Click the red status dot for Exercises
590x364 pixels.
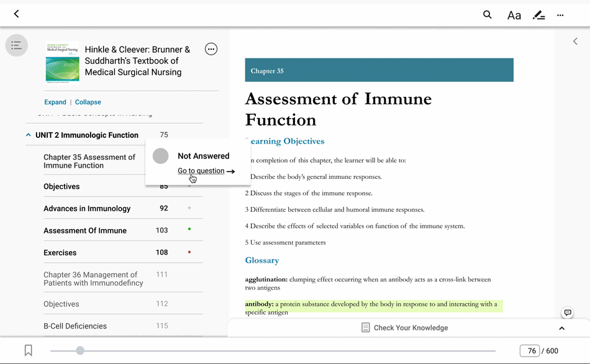(x=189, y=252)
